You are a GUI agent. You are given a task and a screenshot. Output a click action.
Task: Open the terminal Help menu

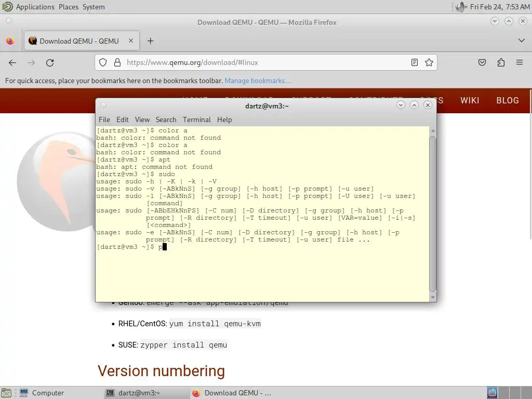(x=224, y=120)
